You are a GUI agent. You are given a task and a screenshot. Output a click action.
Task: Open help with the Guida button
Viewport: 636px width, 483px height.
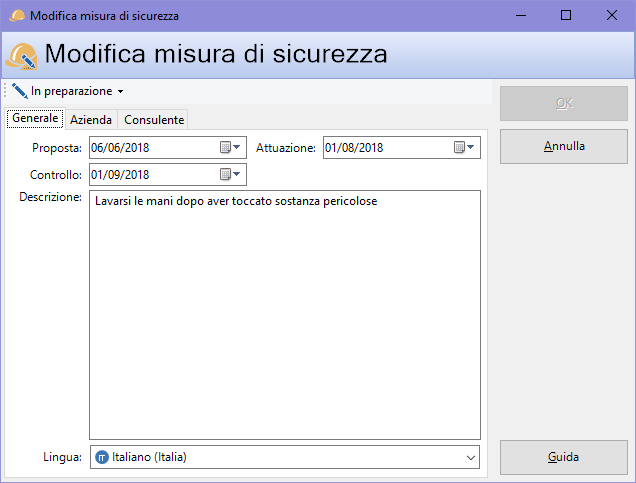564,457
